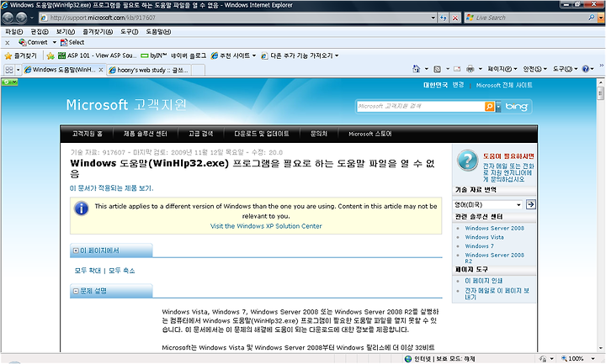606x364 pixels.
Task: Open the 편집(E) menu
Action: (40, 32)
